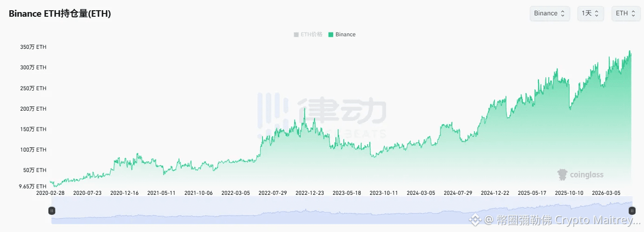Click the 300万 ETH axis label
Viewport: 644px width, 232px height.
33,67
